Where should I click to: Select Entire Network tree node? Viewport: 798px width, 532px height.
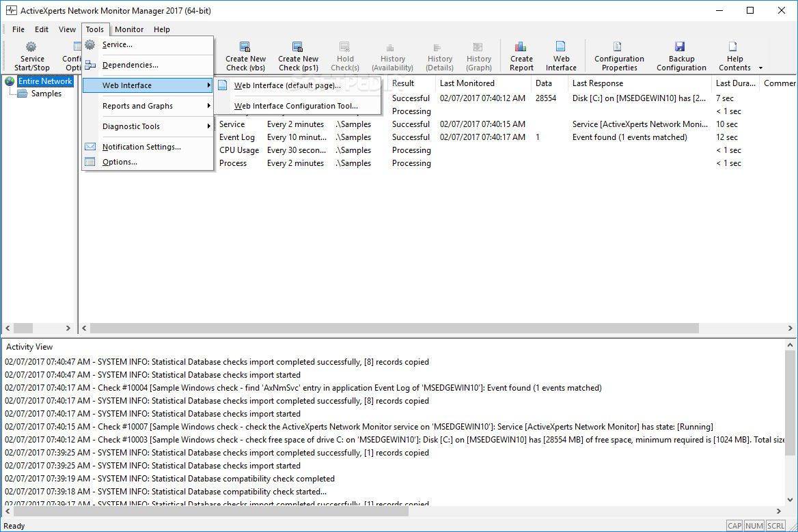pyautogui.click(x=45, y=81)
